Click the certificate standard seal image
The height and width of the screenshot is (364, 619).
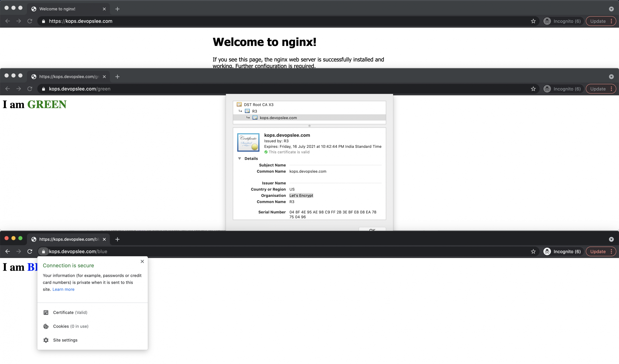[248, 142]
